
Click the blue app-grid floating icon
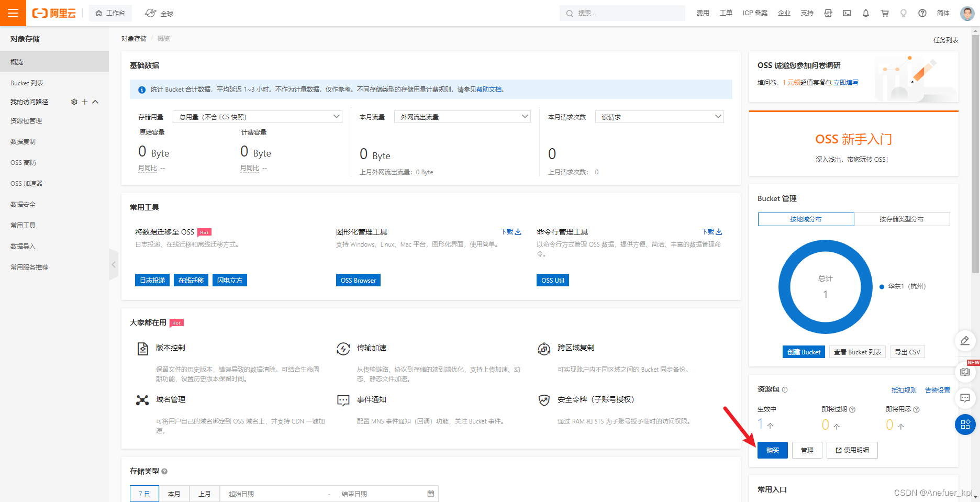pos(965,425)
